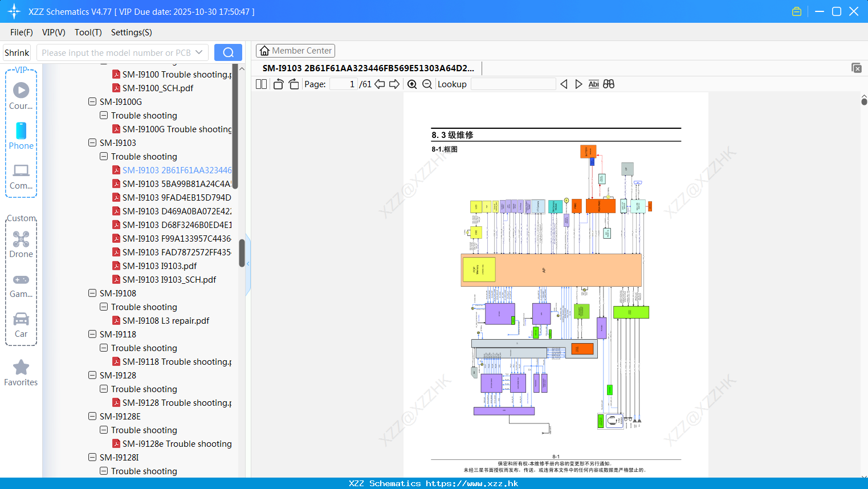Collapse the SM-I9118 node

(92, 334)
